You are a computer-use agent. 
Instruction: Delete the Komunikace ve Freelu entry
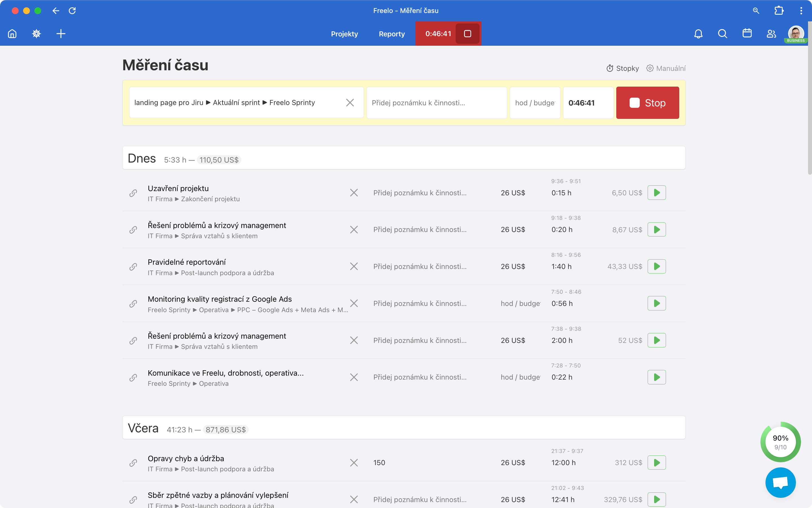pos(354,377)
